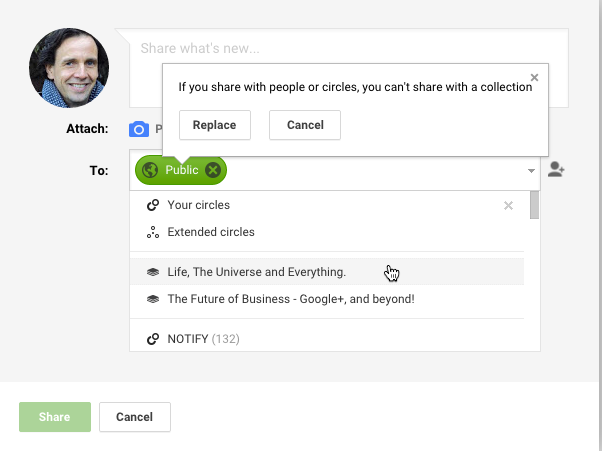Click the Replace button in the popup
The image size is (602, 451).
pyautogui.click(x=215, y=125)
